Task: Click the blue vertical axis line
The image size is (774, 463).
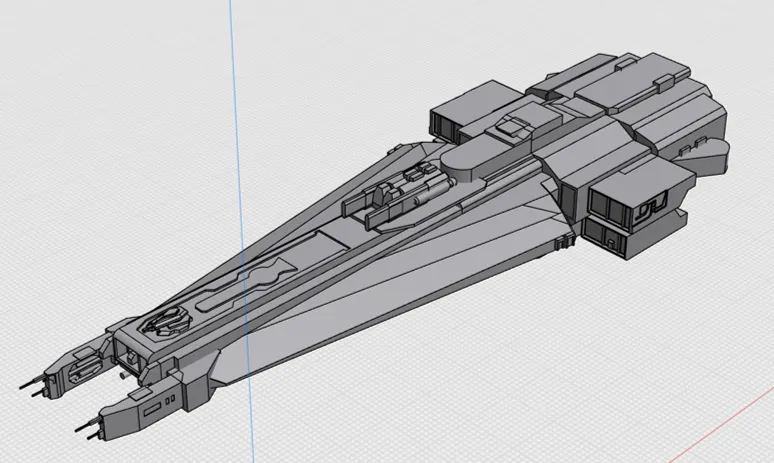Action: pos(242,232)
